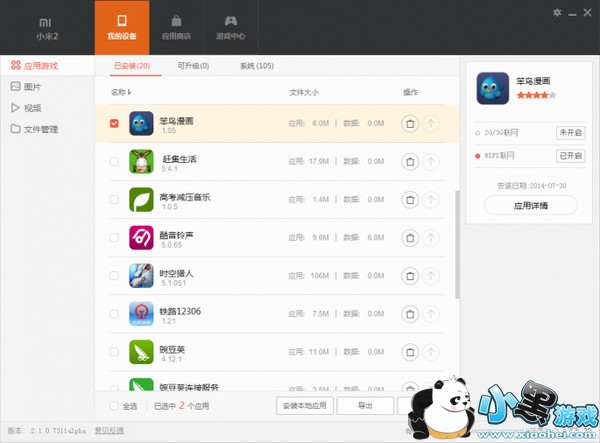Screen dimensions: 600x443
Task: Check the 时空猎人 checkbox
Action: coord(114,275)
